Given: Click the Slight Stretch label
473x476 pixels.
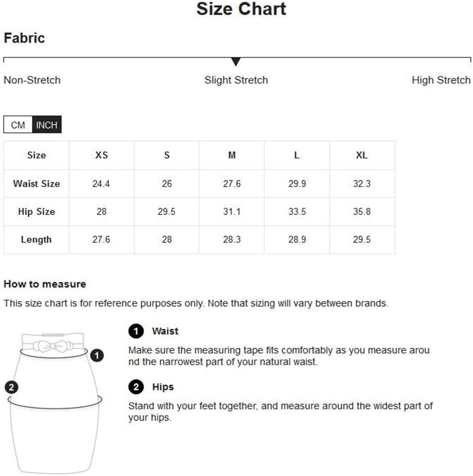Looking at the screenshot, I should pos(236,80).
